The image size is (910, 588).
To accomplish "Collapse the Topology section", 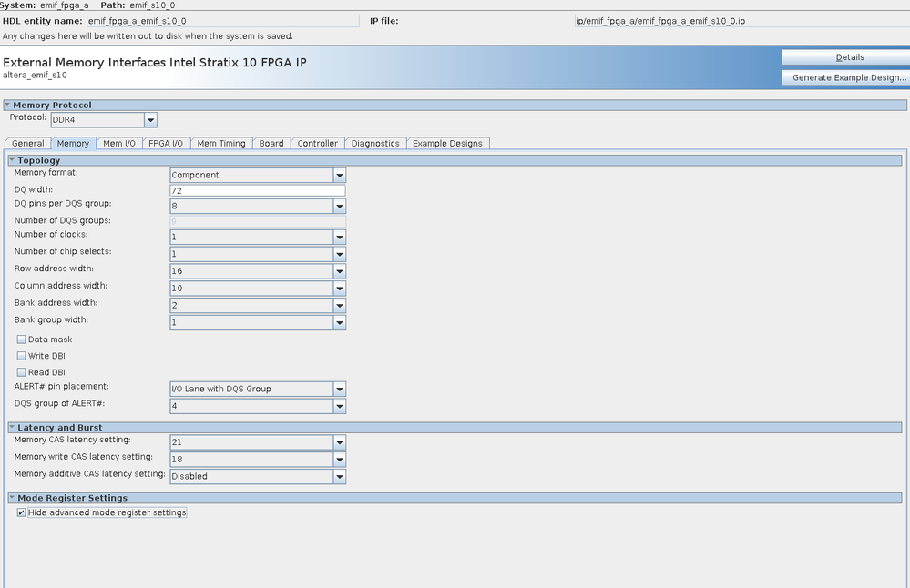I will 12,160.
